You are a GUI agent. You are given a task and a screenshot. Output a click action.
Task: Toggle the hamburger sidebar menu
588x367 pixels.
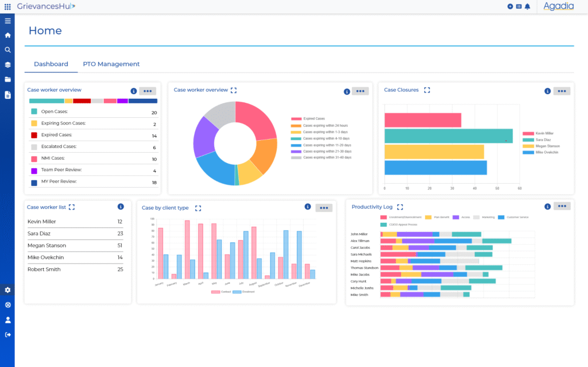[7, 21]
